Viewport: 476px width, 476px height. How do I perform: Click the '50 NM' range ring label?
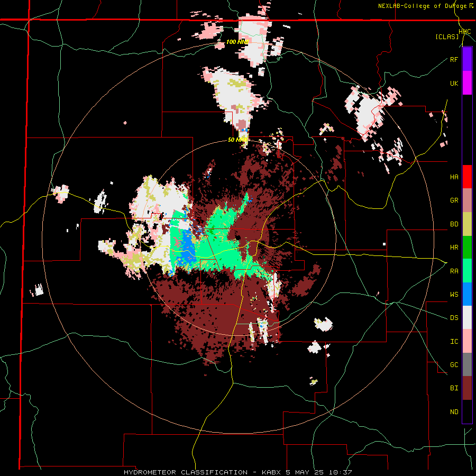click(x=237, y=140)
